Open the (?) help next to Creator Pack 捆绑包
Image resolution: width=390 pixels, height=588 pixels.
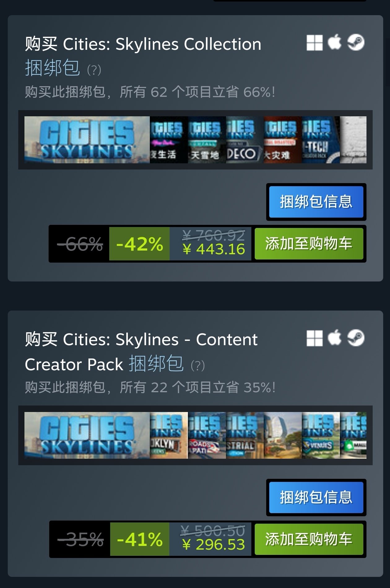click(198, 366)
